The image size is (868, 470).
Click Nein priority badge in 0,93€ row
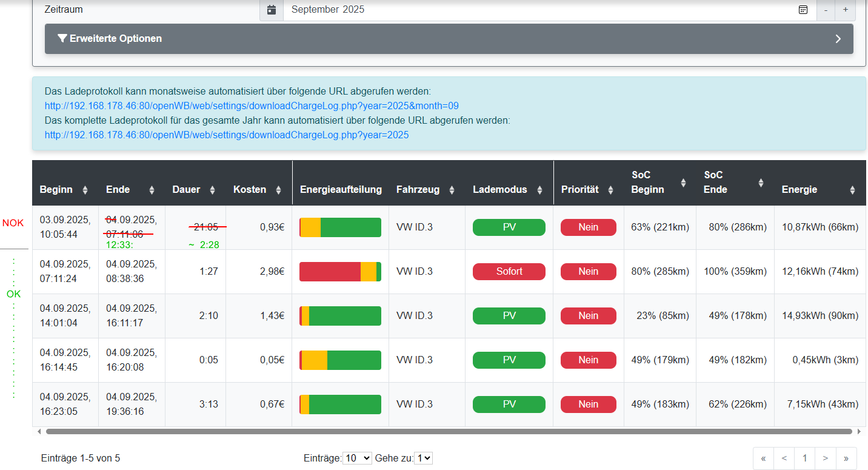pos(589,227)
